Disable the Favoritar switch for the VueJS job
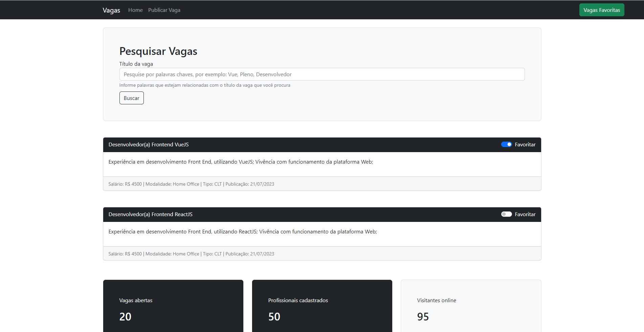Screen dimensions: 644x332 point(506,144)
